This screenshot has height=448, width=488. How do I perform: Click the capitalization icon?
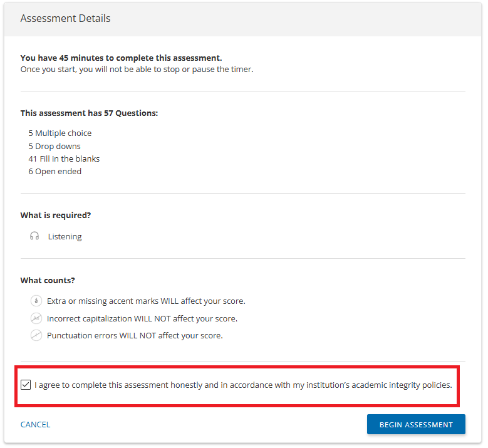pyautogui.click(x=36, y=318)
